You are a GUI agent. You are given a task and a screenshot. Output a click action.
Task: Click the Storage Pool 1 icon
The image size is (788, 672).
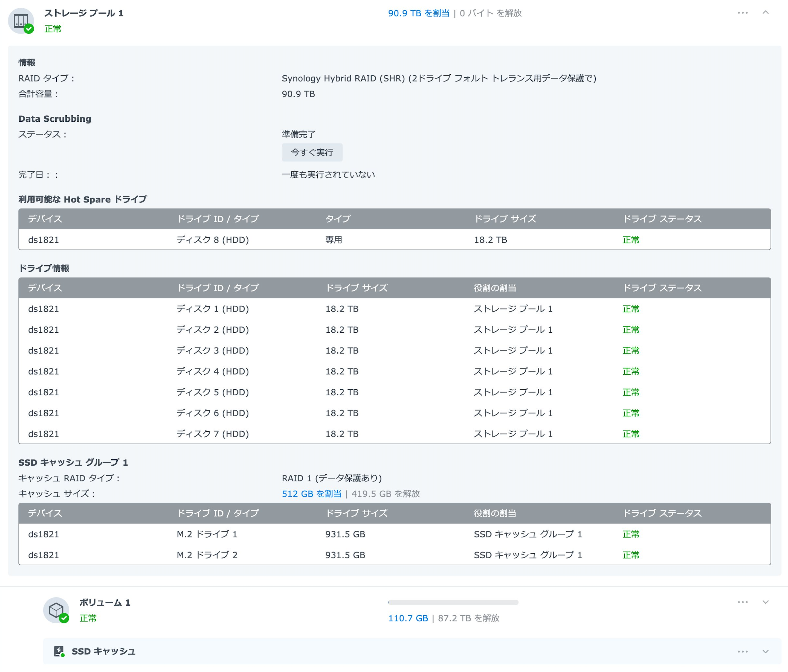point(21,21)
